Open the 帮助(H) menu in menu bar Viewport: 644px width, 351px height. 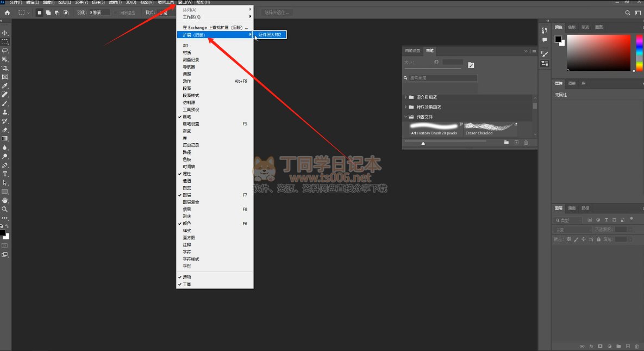203,3
